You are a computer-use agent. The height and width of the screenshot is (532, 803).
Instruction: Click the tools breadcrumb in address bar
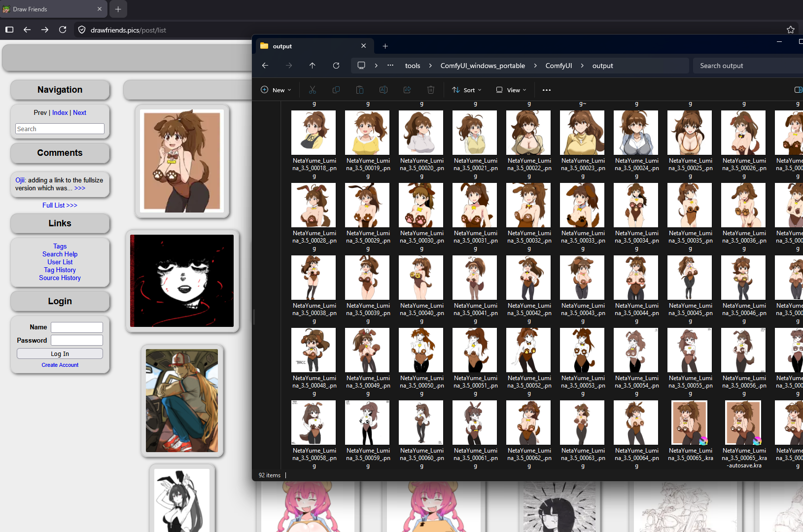click(x=413, y=66)
